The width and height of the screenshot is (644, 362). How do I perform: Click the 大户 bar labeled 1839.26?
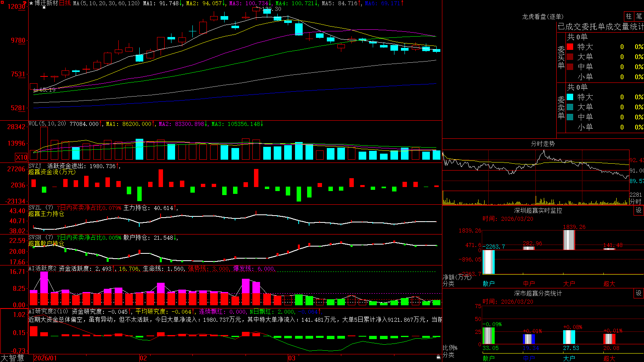coord(569,240)
